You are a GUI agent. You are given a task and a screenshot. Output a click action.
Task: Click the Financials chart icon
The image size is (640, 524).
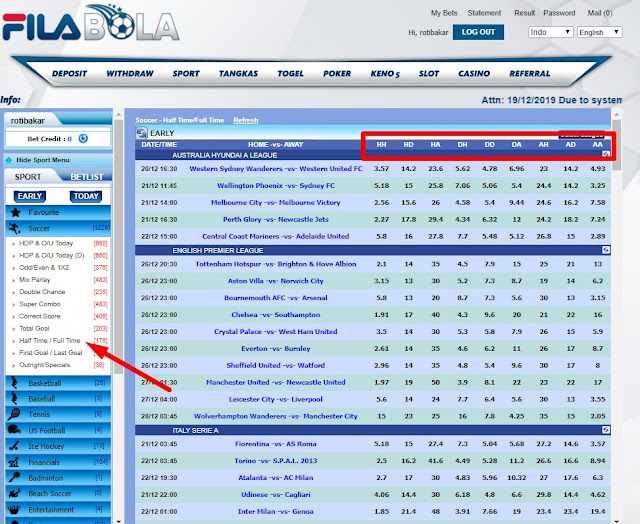coord(14,462)
